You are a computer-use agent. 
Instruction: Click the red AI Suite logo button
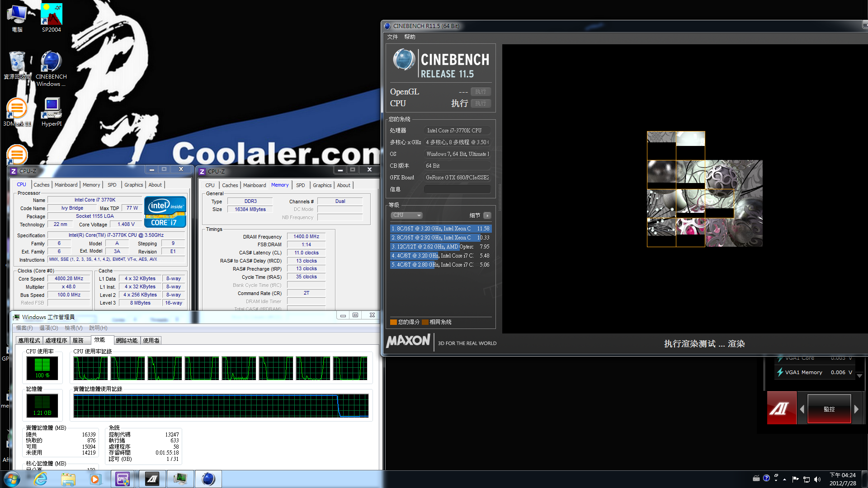point(782,408)
